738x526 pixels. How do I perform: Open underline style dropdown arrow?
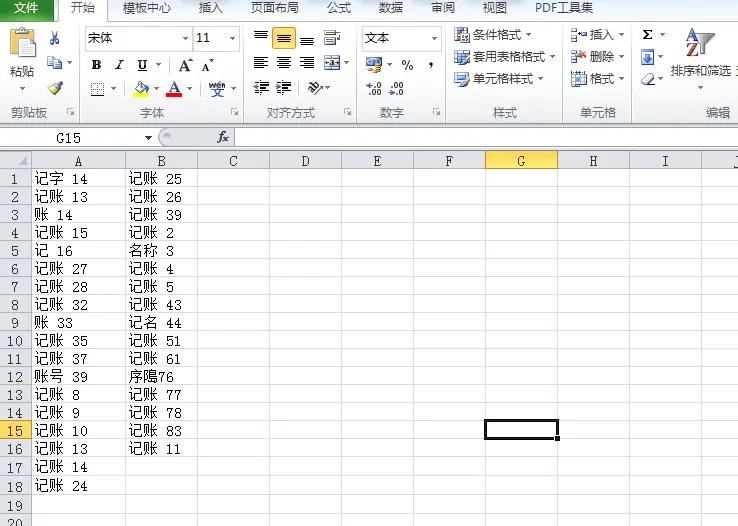click(158, 65)
